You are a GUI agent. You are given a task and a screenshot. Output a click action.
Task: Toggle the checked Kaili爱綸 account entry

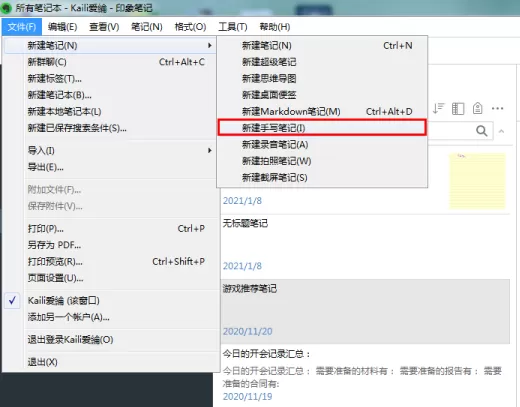click(63, 301)
